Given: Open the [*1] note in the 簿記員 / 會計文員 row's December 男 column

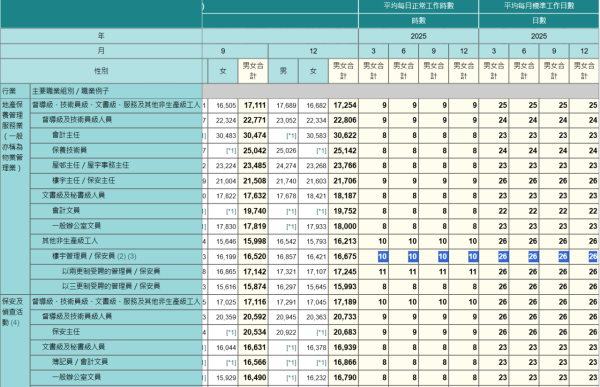Looking at the screenshot, I should 291,363.
